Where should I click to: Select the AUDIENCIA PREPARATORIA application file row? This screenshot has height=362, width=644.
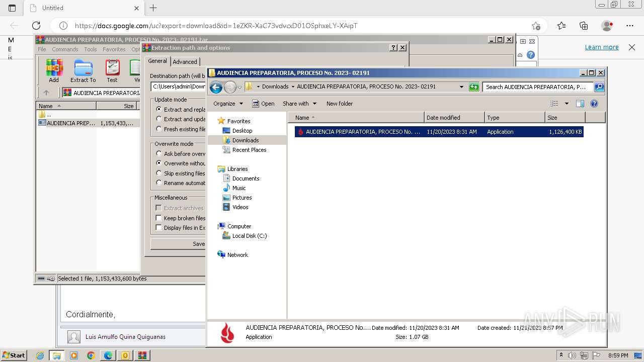(x=439, y=132)
